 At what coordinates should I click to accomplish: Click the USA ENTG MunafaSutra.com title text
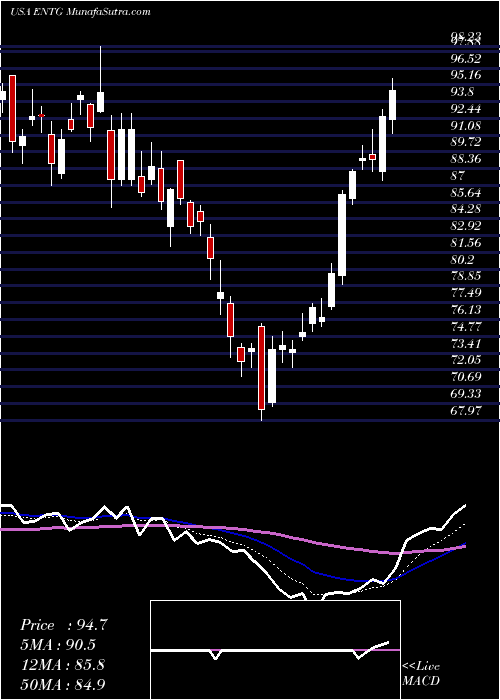(x=80, y=12)
